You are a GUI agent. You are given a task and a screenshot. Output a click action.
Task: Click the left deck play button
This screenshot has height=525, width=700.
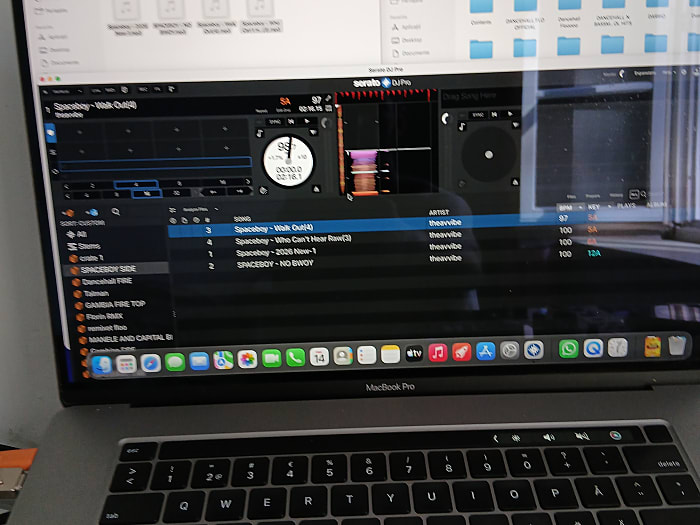(307, 121)
